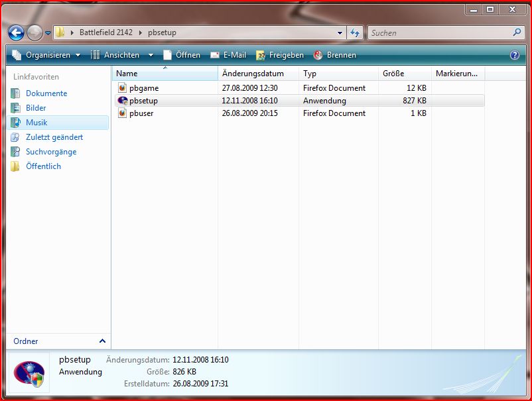Open Zuletzt geändert favorite link

tap(54, 137)
